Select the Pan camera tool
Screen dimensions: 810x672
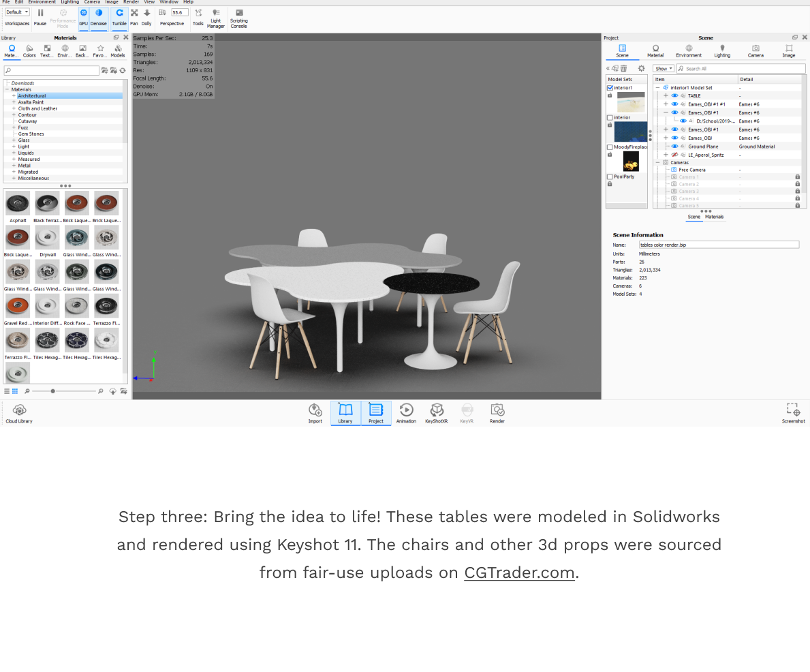coord(134,18)
